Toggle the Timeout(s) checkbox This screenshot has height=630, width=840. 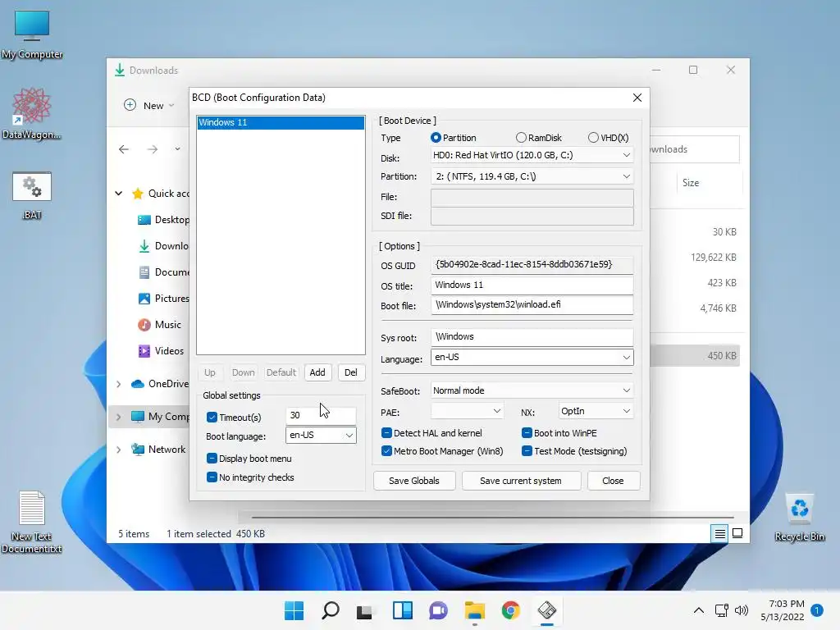[x=212, y=417]
